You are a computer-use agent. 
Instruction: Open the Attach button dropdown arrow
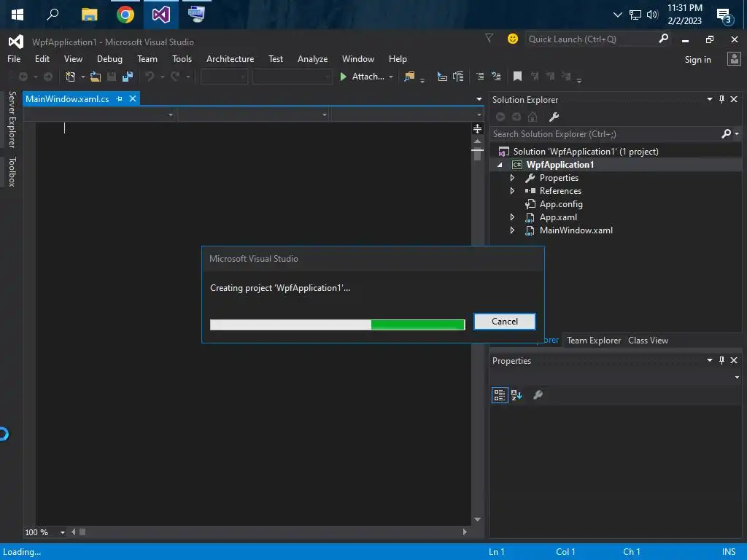(391, 77)
